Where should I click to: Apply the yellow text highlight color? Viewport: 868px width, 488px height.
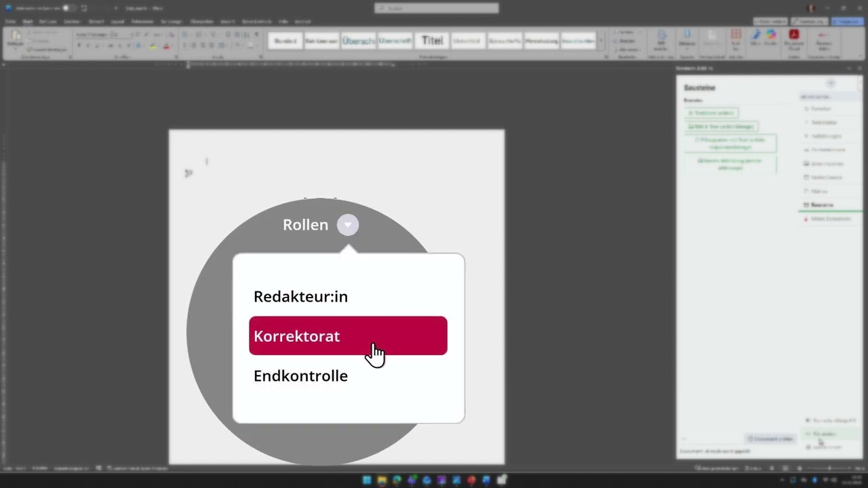pos(153,46)
